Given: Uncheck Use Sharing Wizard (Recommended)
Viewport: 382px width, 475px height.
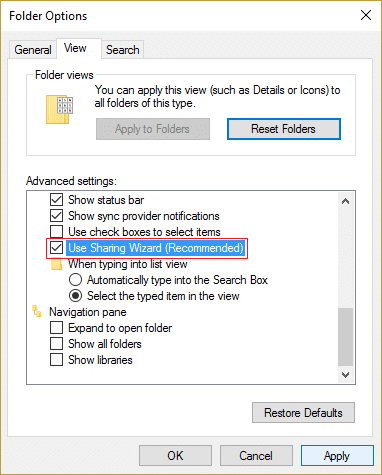Looking at the screenshot, I should pyautogui.click(x=56, y=248).
